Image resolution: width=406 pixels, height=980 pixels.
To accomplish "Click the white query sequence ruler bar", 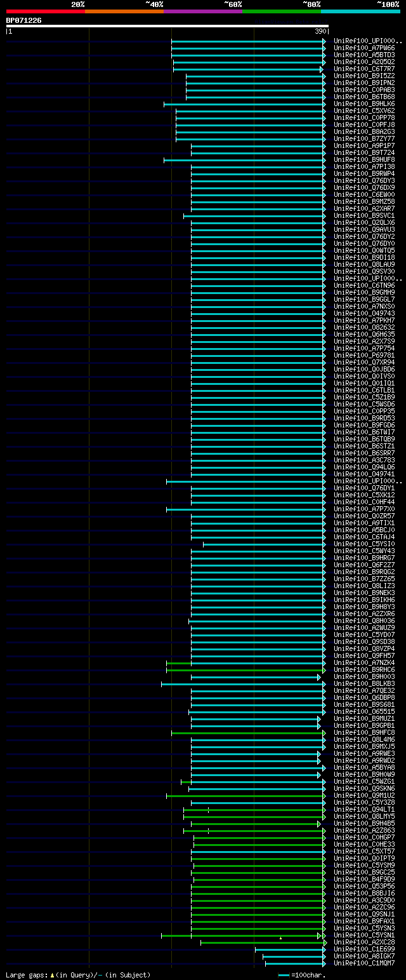I will [x=167, y=26].
